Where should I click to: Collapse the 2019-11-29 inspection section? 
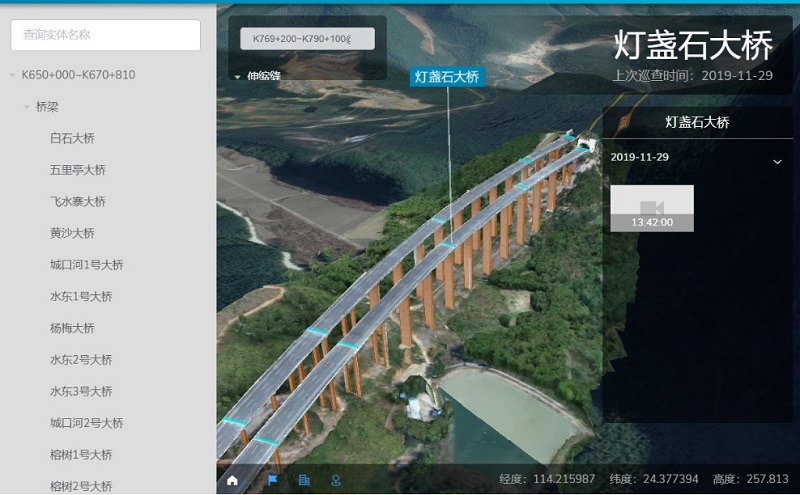coord(777,160)
